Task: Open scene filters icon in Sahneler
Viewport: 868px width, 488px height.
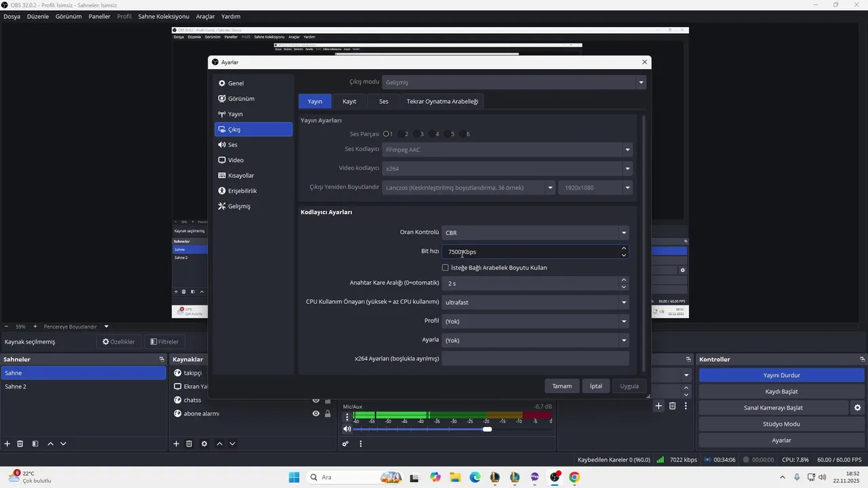Action: (35, 444)
